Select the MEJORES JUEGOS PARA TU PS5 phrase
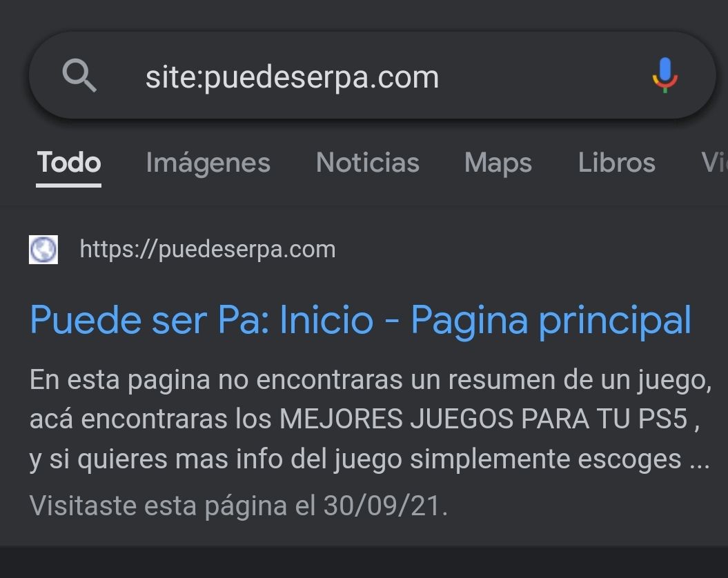 [x=483, y=419]
